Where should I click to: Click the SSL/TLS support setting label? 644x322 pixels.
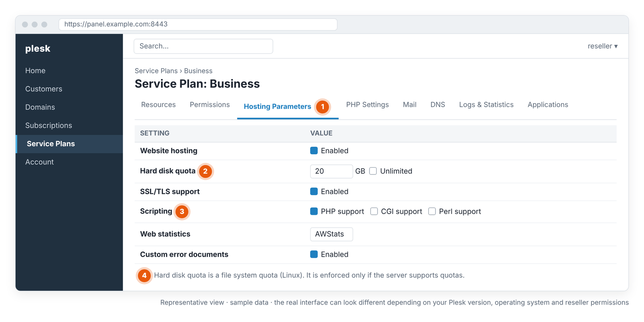click(170, 191)
